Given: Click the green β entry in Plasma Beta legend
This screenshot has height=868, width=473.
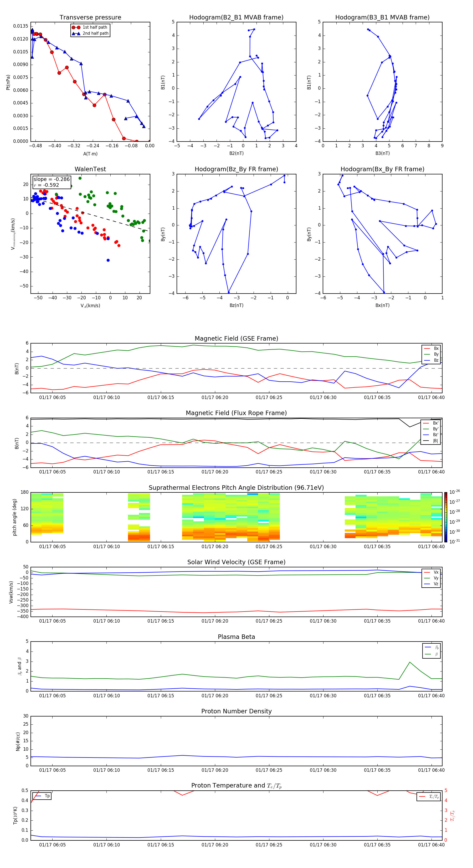Looking at the screenshot, I should pyautogui.click(x=431, y=654).
